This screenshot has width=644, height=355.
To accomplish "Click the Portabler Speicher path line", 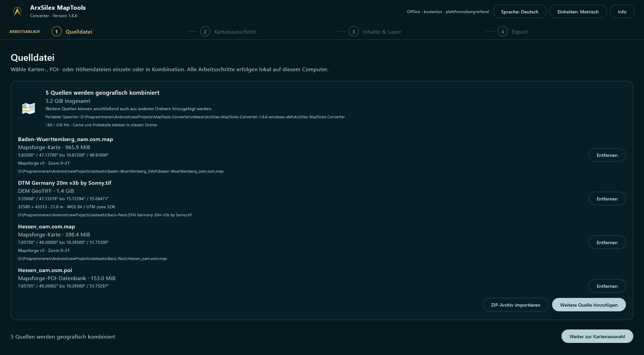I will [195, 117].
